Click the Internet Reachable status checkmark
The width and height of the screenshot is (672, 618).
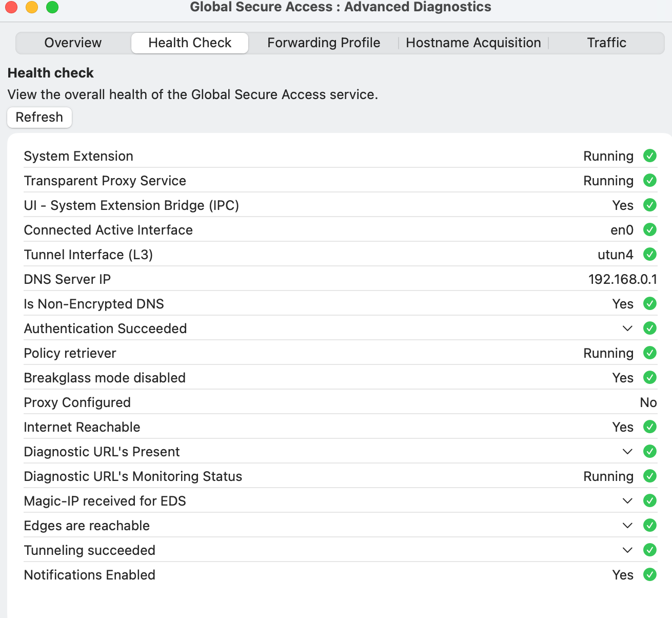point(650,427)
